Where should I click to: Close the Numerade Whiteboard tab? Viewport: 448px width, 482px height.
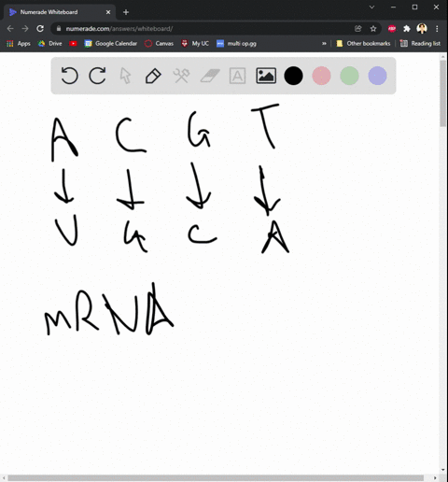pos(108,12)
